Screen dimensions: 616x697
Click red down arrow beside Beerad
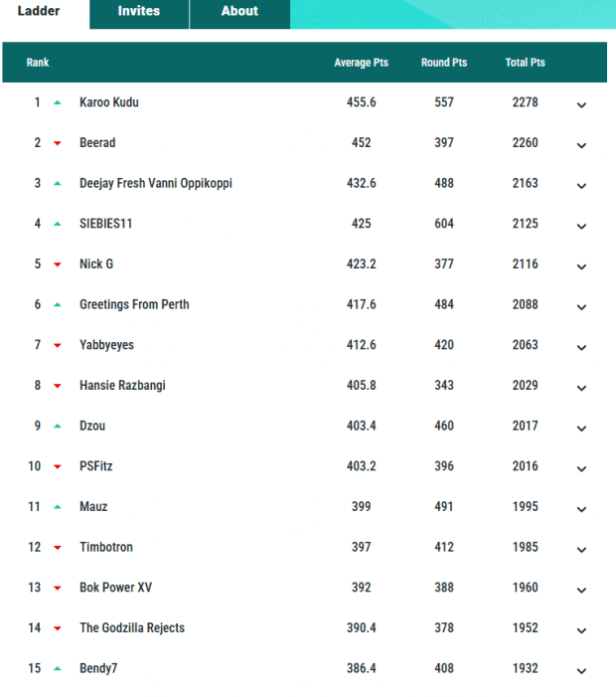pos(58,143)
